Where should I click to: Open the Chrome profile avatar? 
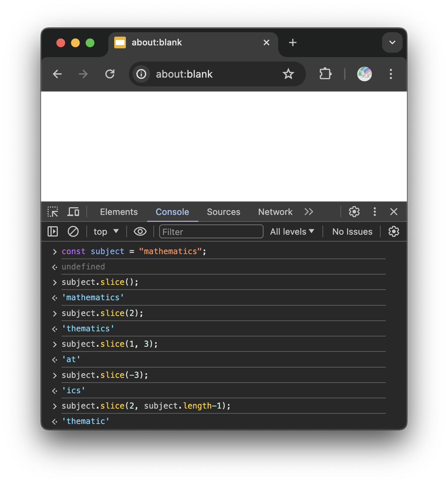365,74
